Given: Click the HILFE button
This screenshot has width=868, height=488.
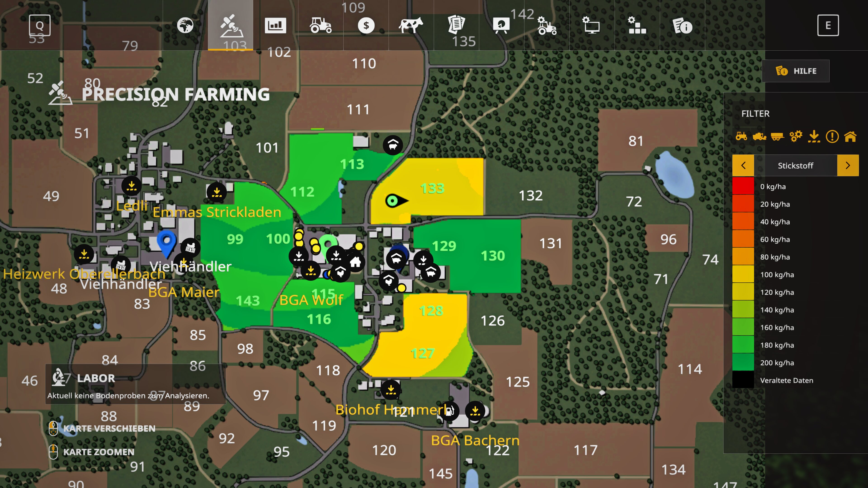Looking at the screenshot, I should 796,71.
